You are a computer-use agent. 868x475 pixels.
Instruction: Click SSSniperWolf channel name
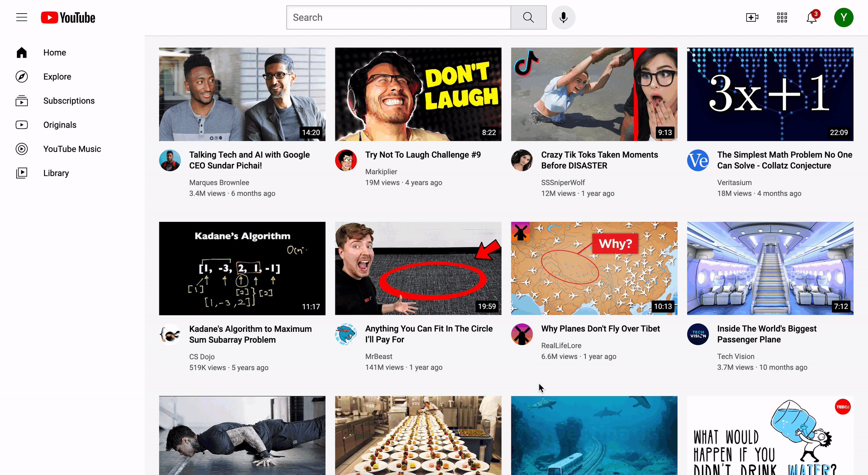563,183
